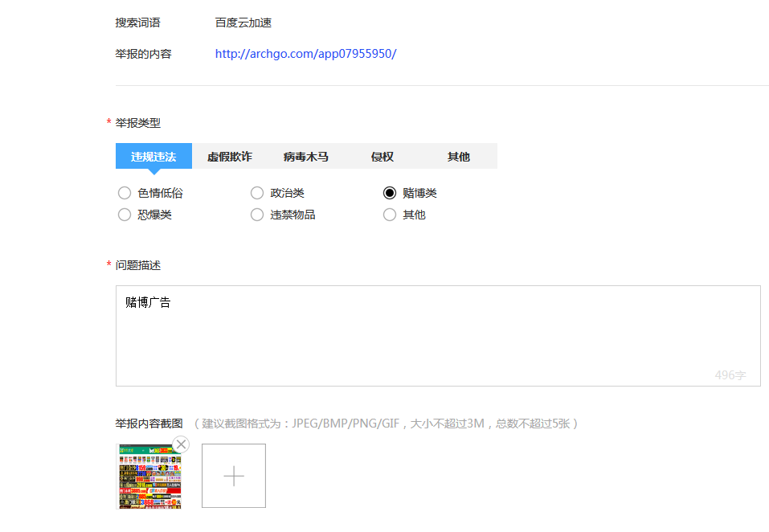Open the uploaded gambling ad screenshot thumbnail
Image resolution: width=769 pixels, height=532 pixels.
(x=149, y=478)
